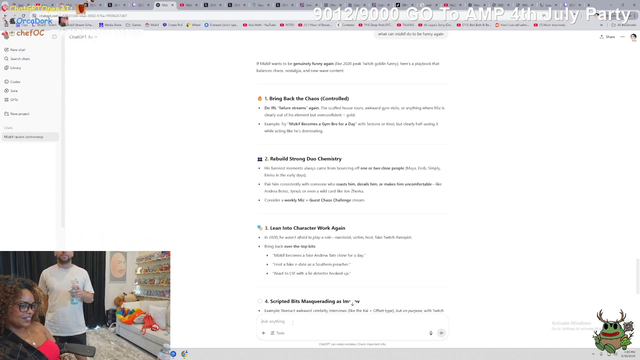Click the plus attach button in composer
Image resolution: width=640 pixels, height=360 pixels.
(263, 333)
